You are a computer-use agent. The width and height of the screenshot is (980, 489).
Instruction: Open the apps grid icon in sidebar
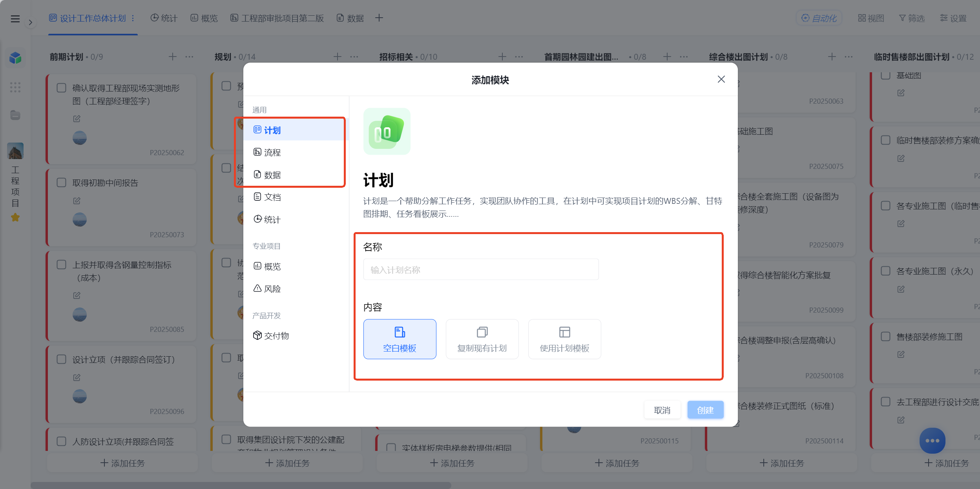pos(15,87)
